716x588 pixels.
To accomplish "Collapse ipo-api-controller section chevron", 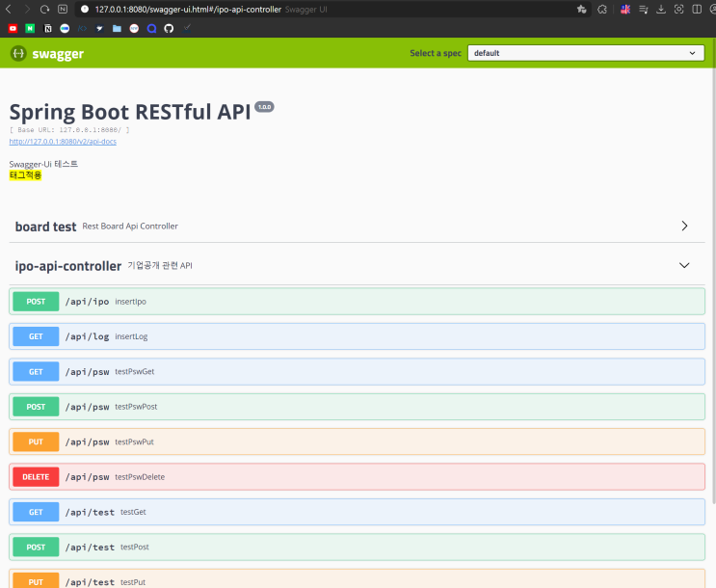I will click(x=684, y=265).
